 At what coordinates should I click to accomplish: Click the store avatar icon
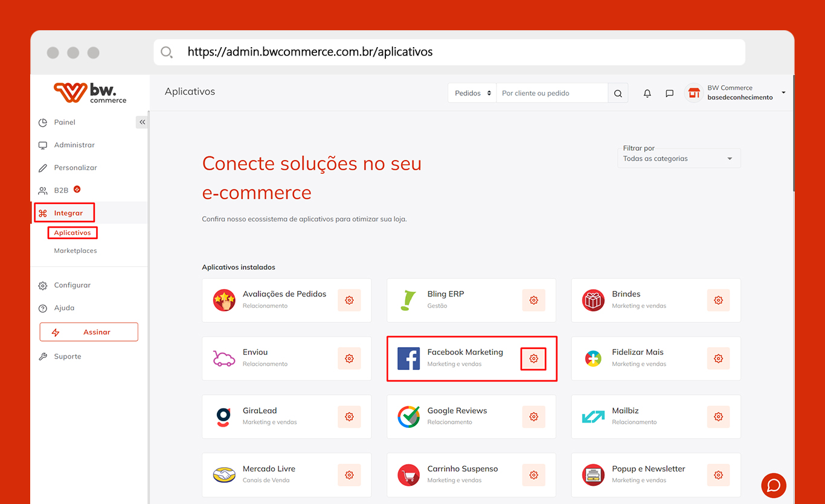[694, 93]
